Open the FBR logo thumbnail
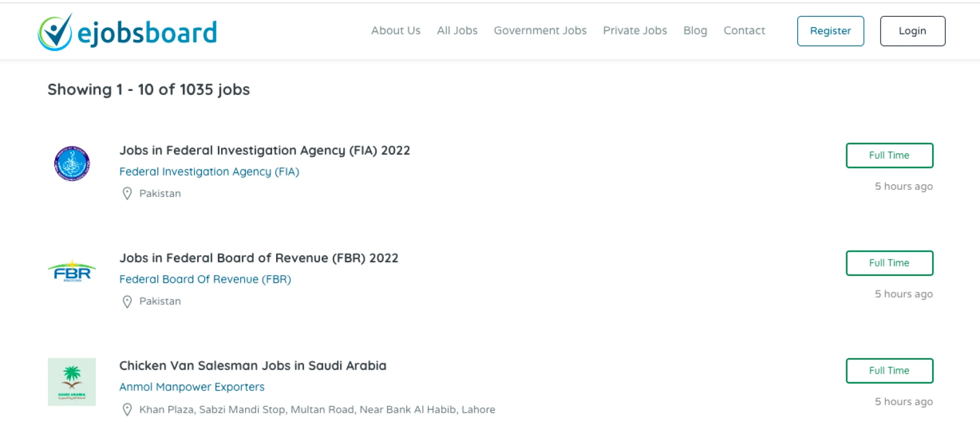 [72, 271]
